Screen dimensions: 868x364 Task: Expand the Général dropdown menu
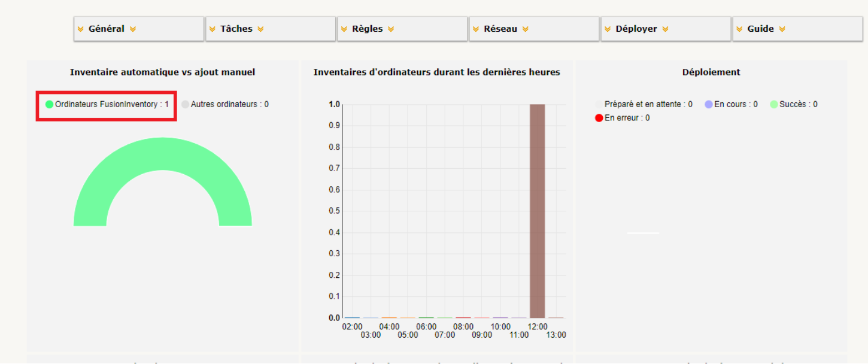pos(107,29)
